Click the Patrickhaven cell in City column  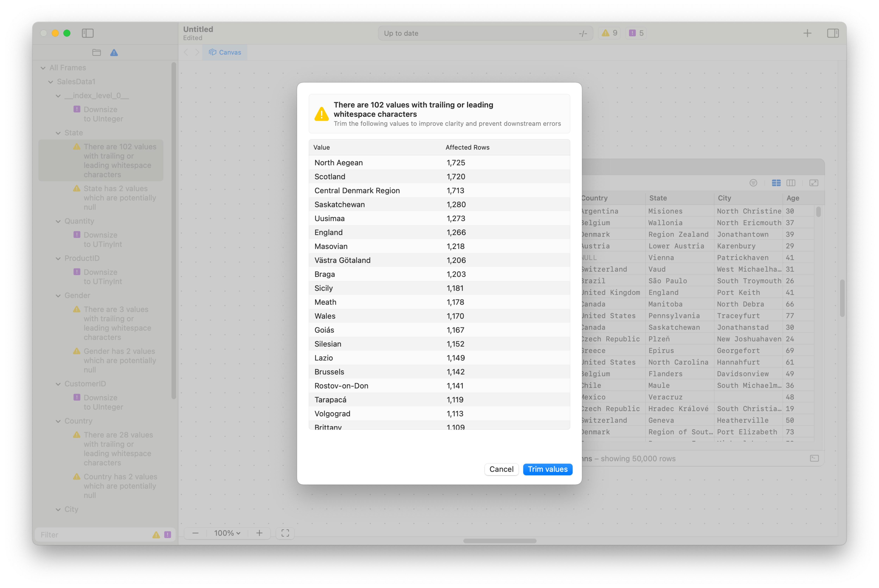point(748,258)
